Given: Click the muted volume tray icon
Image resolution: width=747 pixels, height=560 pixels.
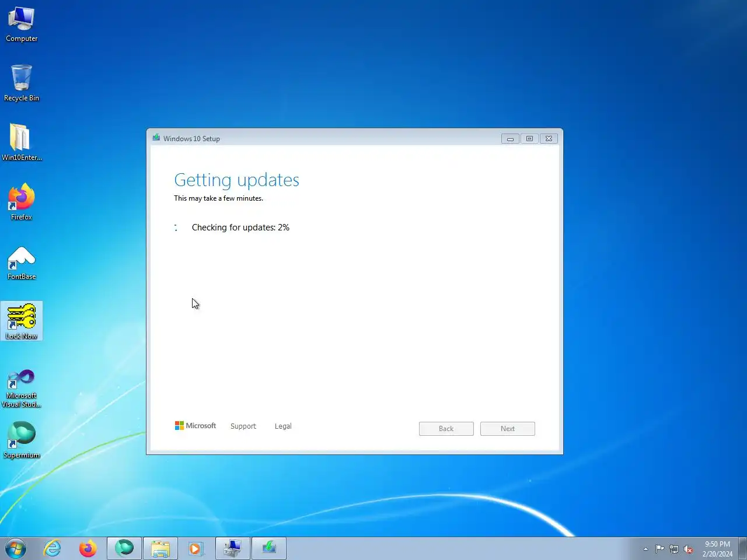Looking at the screenshot, I should click(688, 549).
